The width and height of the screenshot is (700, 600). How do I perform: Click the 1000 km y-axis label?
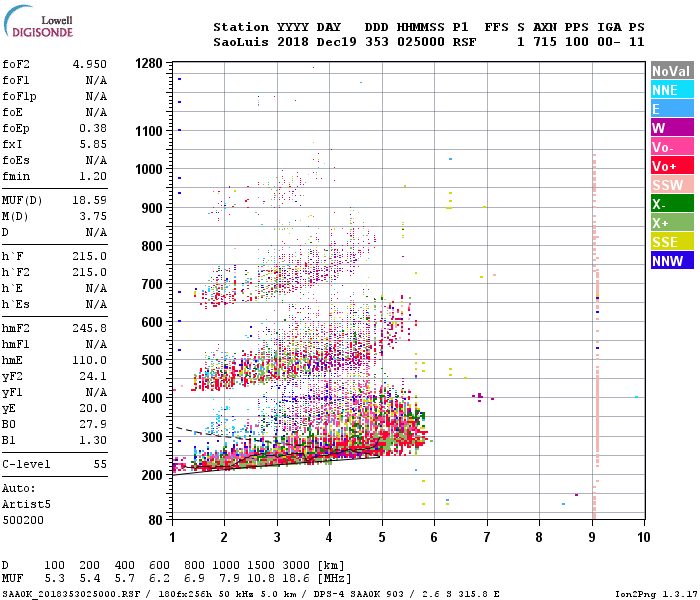[149, 169]
